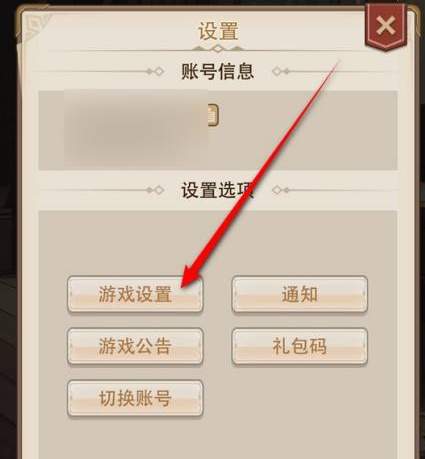This screenshot has width=425, height=459.
Task: Click the dialog's top-left corner ornament
Action: pyautogui.click(x=34, y=26)
